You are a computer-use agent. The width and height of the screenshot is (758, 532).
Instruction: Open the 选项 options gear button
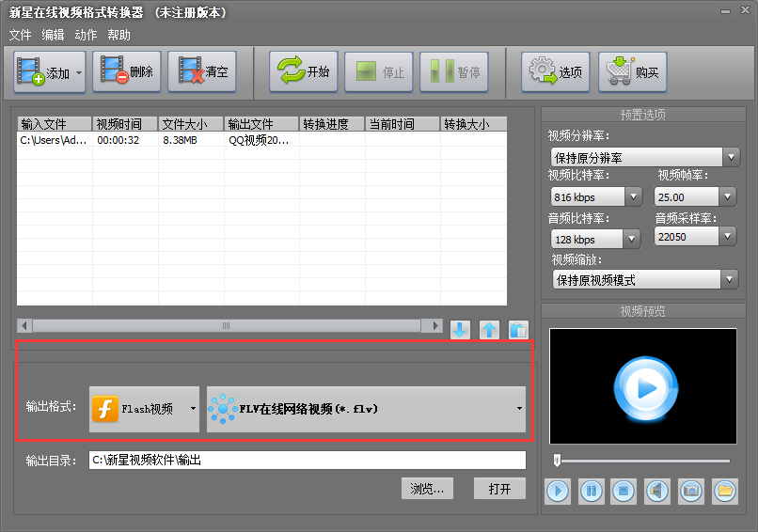tap(556, 72)
